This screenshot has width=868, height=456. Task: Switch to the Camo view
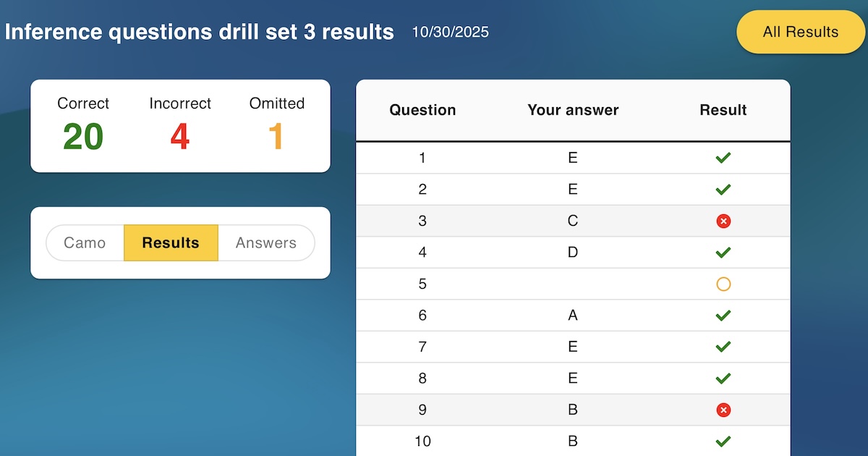(x=85, y=242)
